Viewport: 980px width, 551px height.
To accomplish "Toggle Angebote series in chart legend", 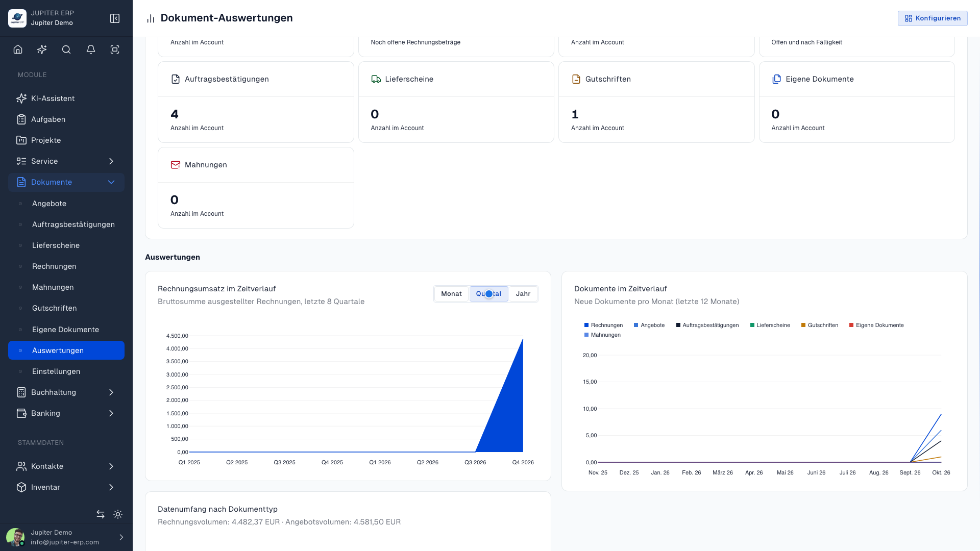I will 649,325.
